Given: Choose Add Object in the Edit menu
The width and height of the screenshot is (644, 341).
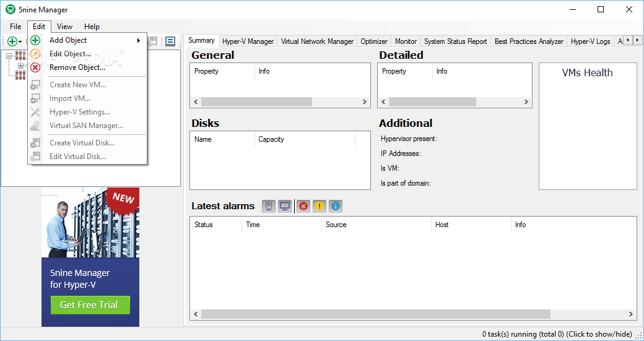Looking at the screenshot, I should pos(87,40).
